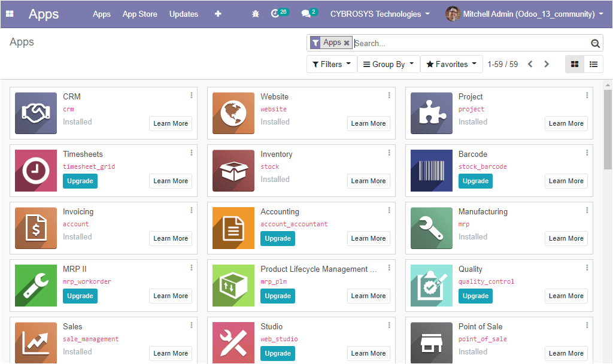Click Learn More on the CRM card
613x364 pixels.
171,123
